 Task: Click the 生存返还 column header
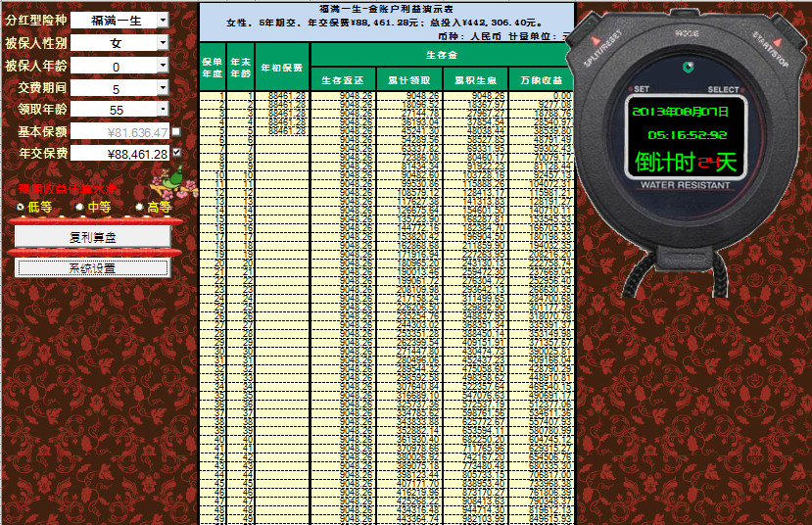(342, 80)
